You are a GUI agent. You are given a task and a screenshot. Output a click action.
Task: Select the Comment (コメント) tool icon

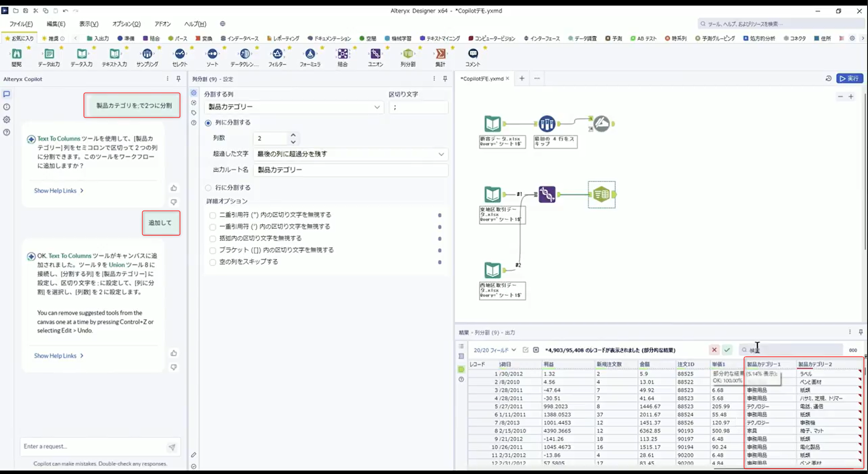[473, 54]
